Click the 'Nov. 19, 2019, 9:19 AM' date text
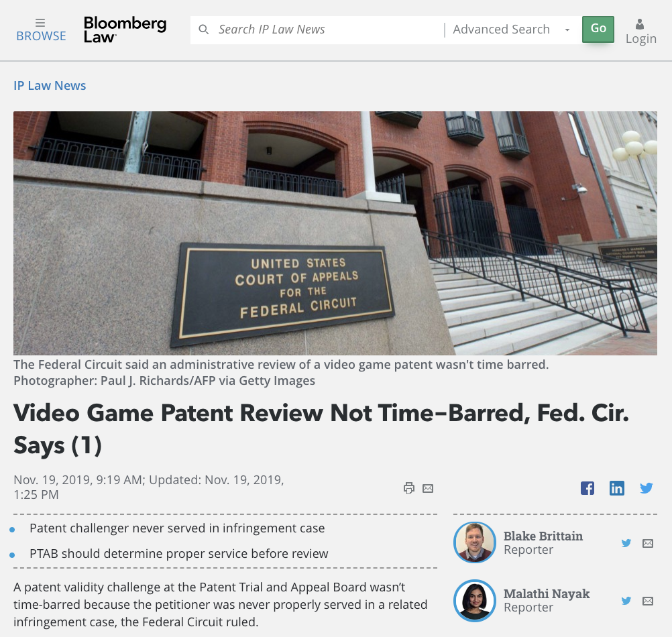The height and width of the screenshot is (637, 672). (78, 480)
